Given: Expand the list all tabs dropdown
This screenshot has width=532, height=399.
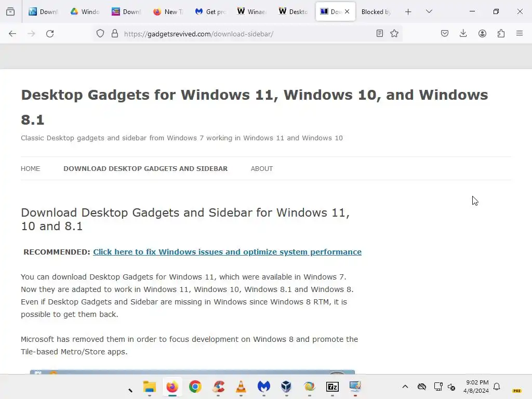Looking at the screenshot, I should tap(429, 11).
